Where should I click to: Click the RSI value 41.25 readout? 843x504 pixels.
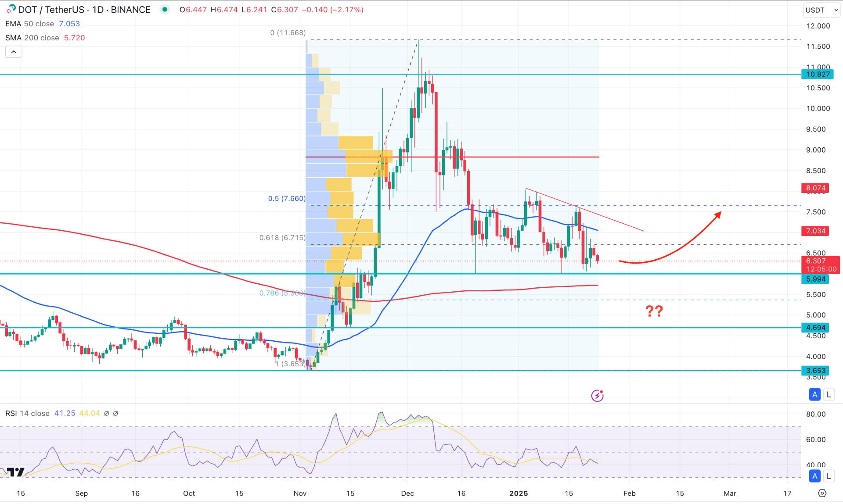pos(65,413)
